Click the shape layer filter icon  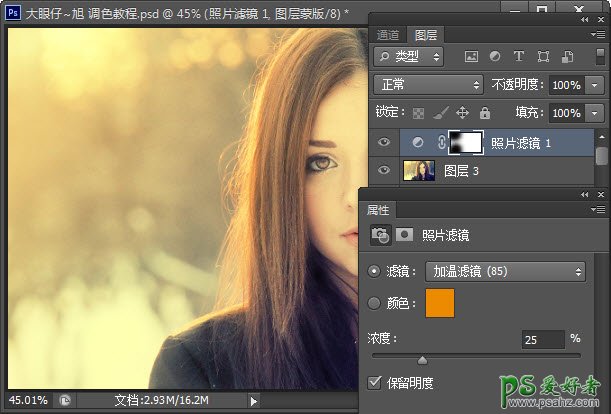543,56
